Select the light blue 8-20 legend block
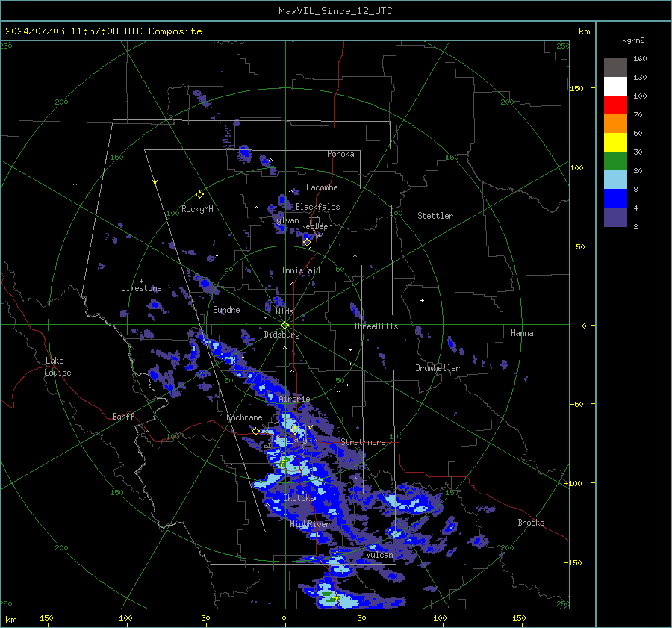This screenshot has width=672, height=628. pyautogui.click(x=615, y=180)
